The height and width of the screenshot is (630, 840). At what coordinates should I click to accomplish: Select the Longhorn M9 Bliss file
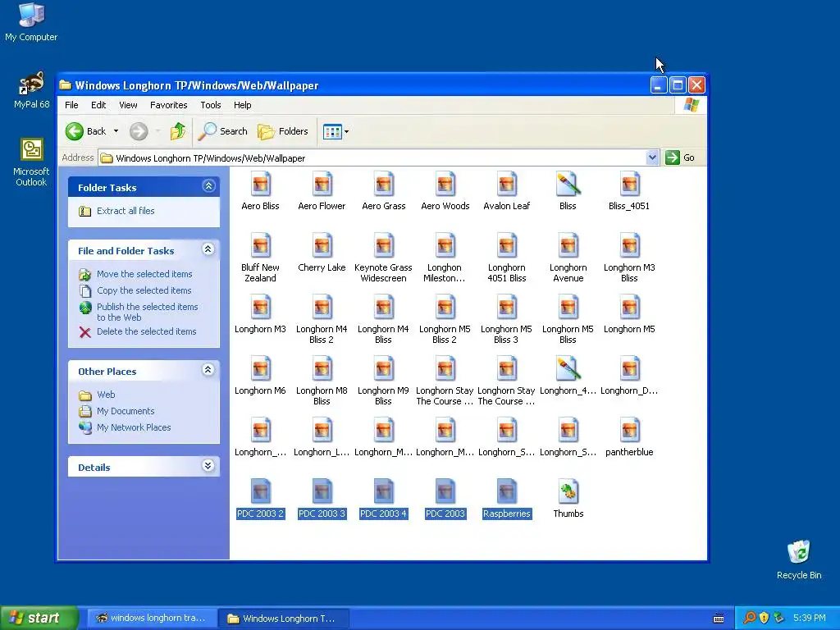click(384, 381)
